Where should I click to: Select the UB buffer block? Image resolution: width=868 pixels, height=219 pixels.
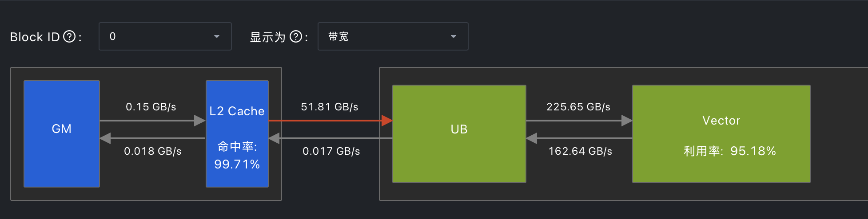[x=459, y=134]
